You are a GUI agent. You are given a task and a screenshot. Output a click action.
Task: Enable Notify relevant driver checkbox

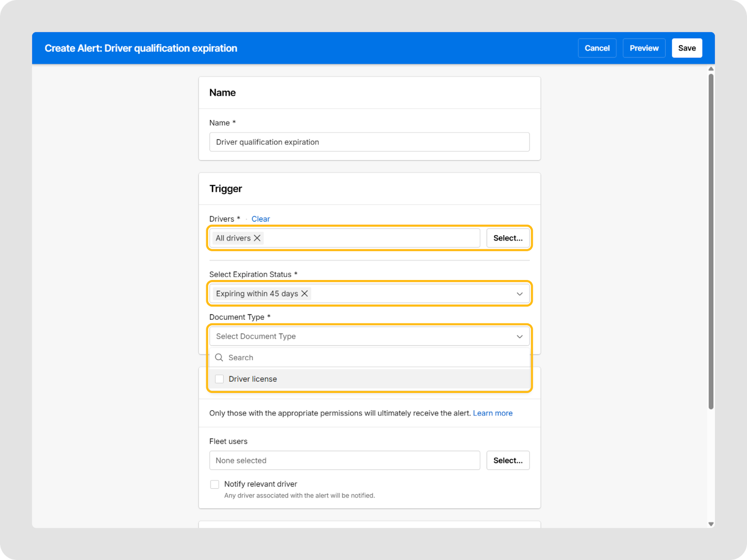tap(215, 484)
